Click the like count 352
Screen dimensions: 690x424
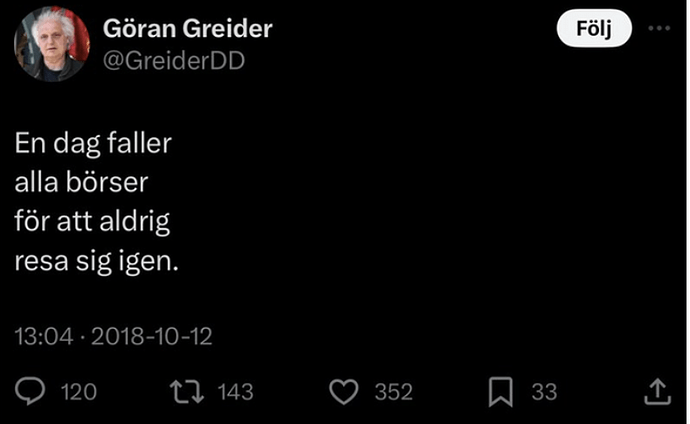[393, 392]
